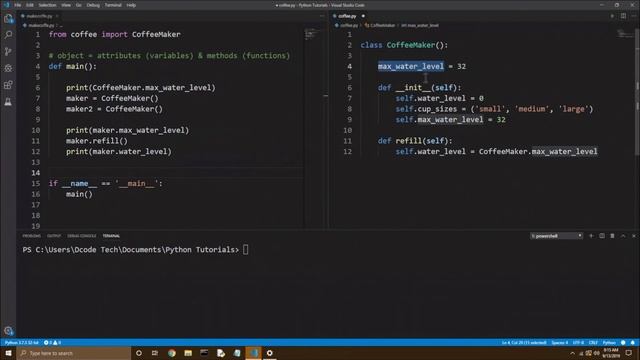Click 'def refill(self):' in coffee.py
640x360 pixels.
(x=415, y=141)
